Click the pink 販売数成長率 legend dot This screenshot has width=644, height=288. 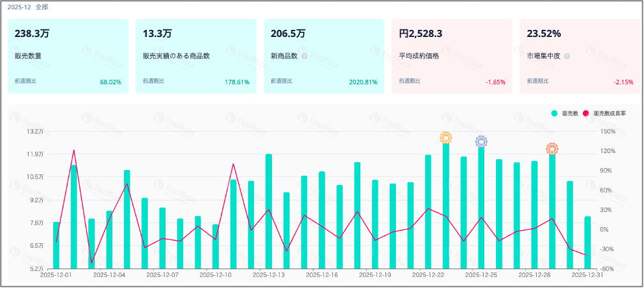[x=586, y=114]
